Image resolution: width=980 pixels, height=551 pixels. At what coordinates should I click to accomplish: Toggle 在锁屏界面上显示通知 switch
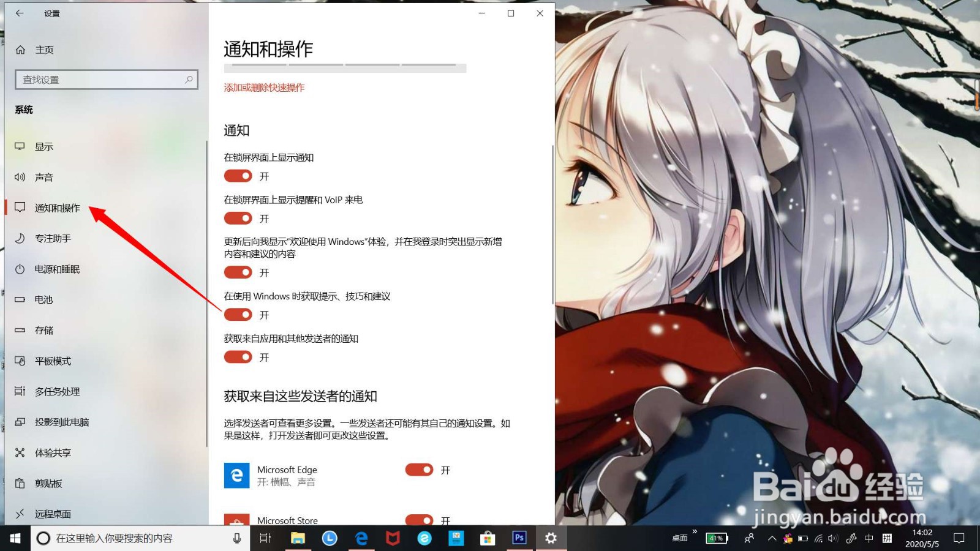pos(238,176)
